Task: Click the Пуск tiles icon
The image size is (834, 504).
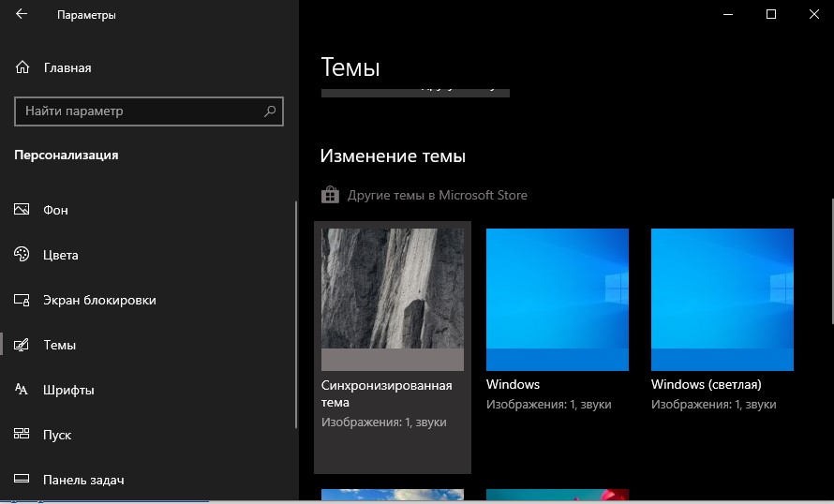Action: [22, 434]
